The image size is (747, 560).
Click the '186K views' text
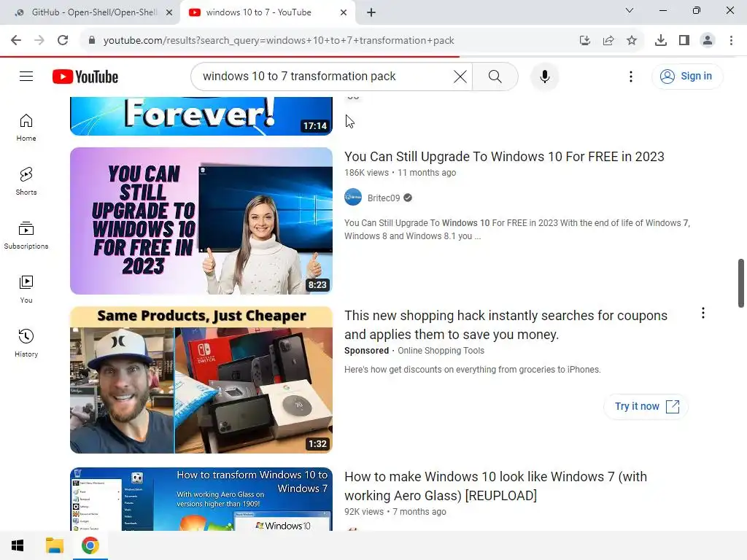click(x=366, y=172)
